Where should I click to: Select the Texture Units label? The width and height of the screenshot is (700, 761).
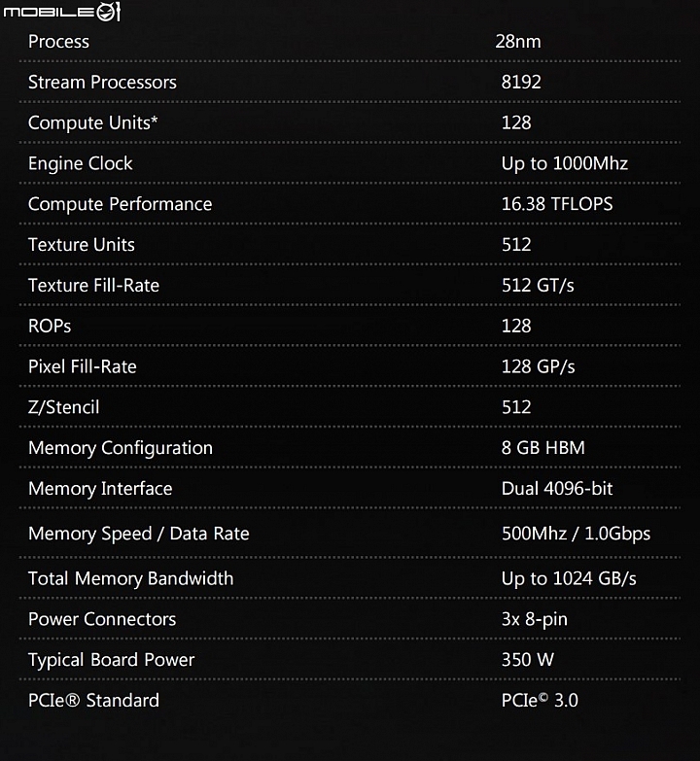(x=82, y=245)
